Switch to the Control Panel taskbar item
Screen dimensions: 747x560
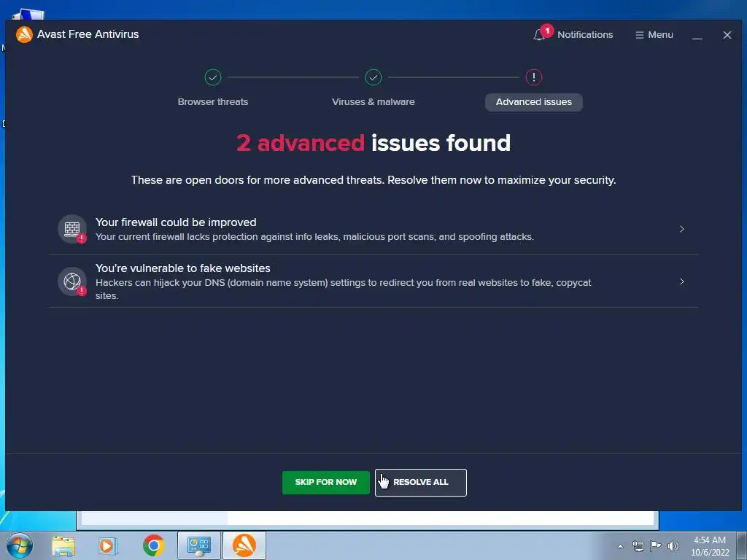tap(199, 545)
